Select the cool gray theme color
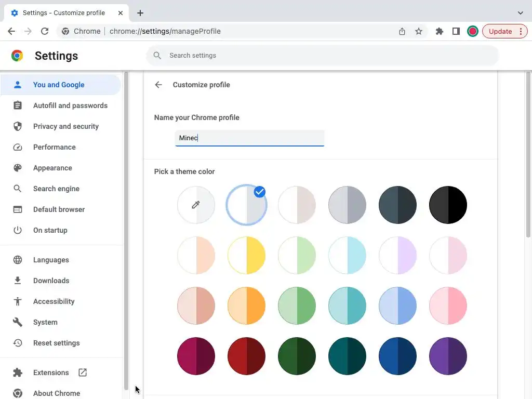This screenshot has width=532, height=399. coord(347,205)
